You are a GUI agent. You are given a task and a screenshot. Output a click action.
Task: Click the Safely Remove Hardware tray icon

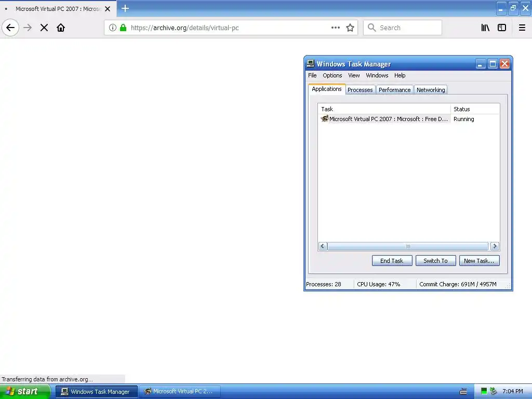point(493,391)
